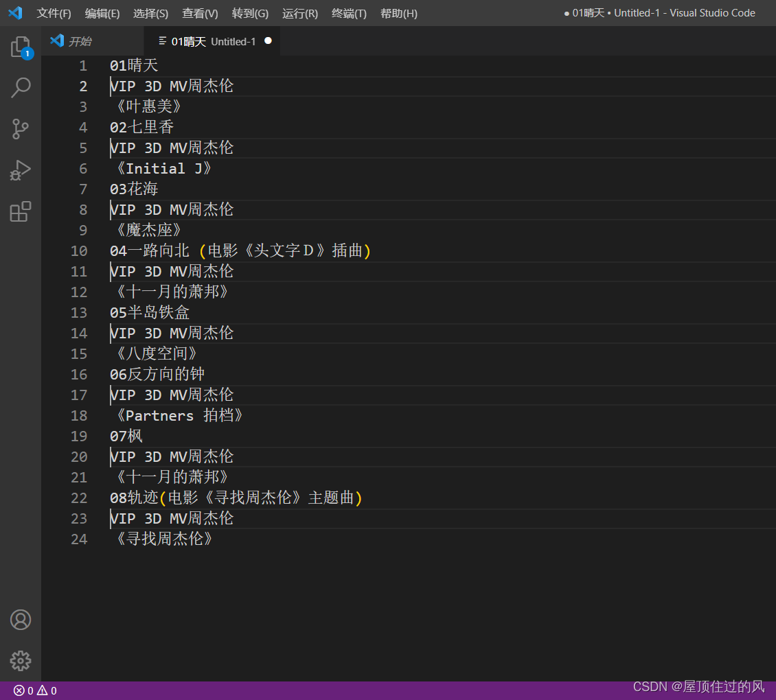Click the text 《魔杰座》

point(148,230)
